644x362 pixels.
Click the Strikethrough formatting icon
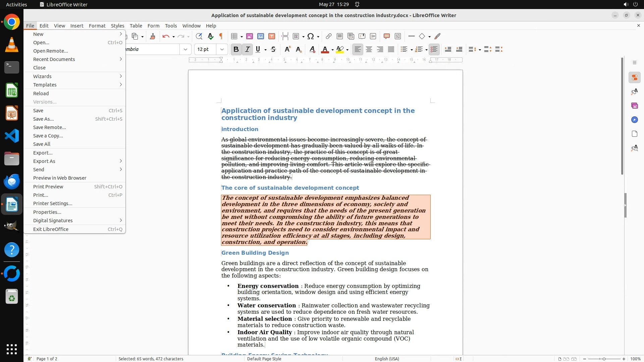273,50
